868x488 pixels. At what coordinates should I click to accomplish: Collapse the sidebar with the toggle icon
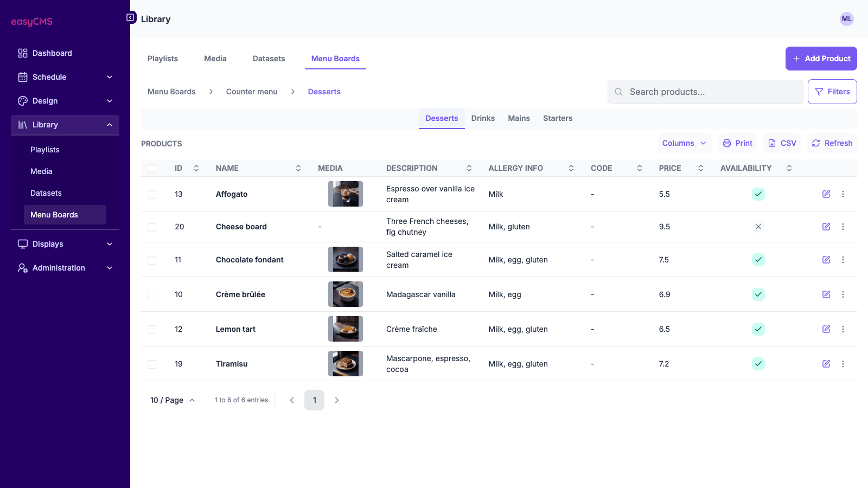point(130,17)
